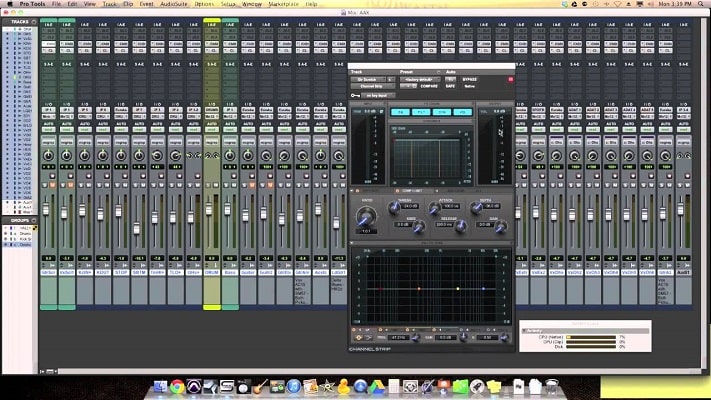This screenshot has height=400, width=711.
Task: Click the Depth knob in dynamics section
Action: (x=476, y=208)
